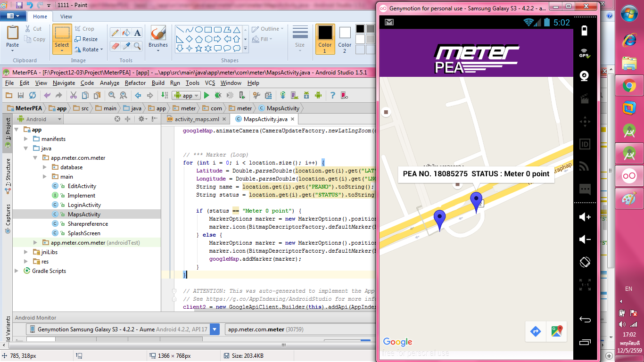Image resolution: width=644 pixels, height=362 pixels.
Task: Click the Undo arrow in Android Studio toolbar
Action: (x=47, y=95)
